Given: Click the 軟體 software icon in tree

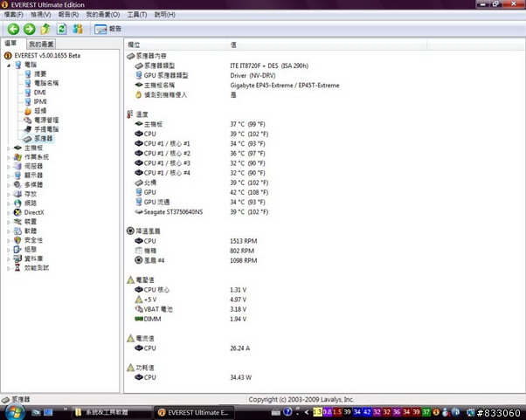Looking at the screenshot, I should (17, 231).
